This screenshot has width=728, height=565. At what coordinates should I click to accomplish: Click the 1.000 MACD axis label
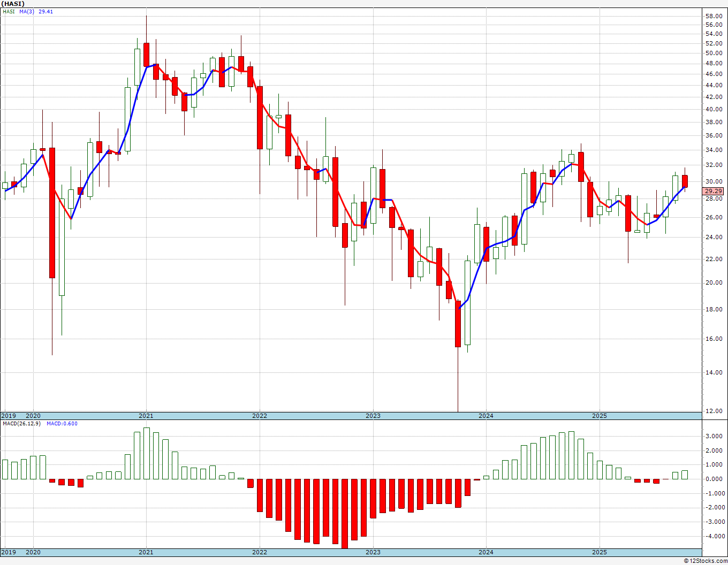715,465
